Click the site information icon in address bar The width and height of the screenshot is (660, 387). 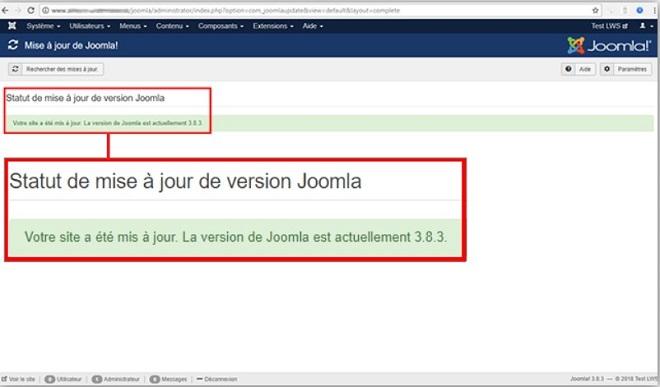[x=45, y=10]
